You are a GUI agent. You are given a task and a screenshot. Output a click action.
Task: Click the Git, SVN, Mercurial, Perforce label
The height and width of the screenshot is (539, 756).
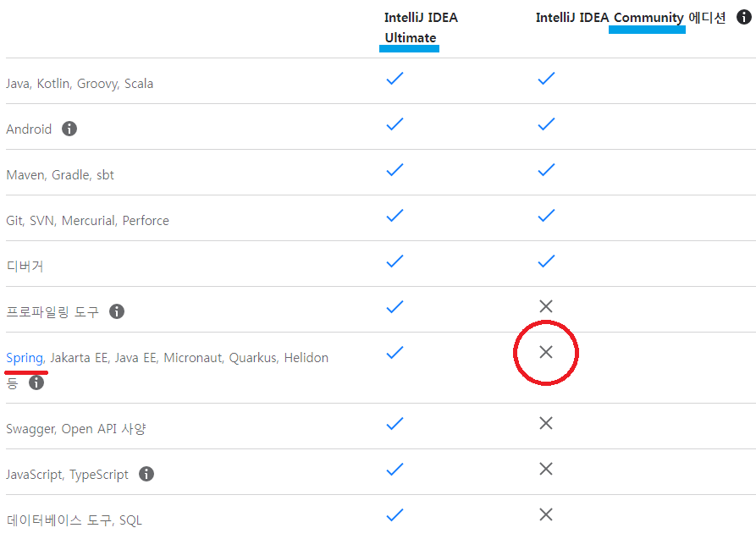pos(87,220)
